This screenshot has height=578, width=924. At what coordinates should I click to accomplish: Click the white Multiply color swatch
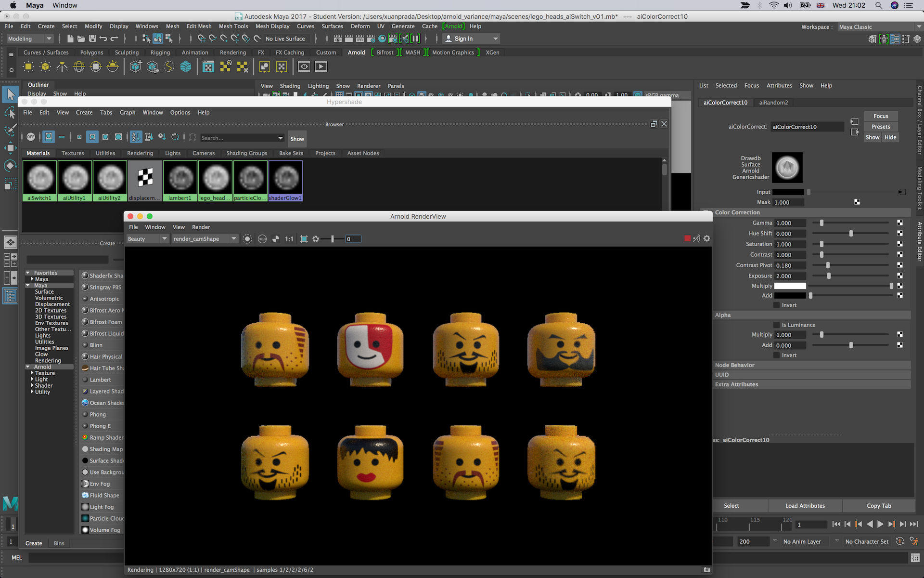[790, 286]
